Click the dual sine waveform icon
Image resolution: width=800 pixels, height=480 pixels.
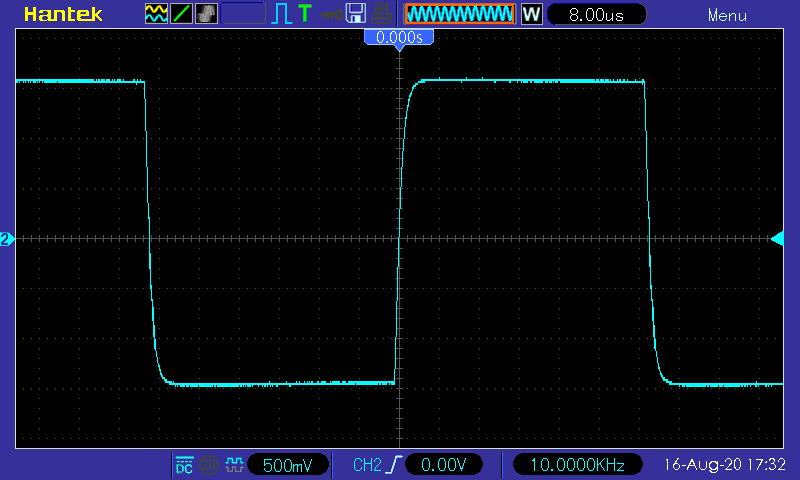point(156,14)
